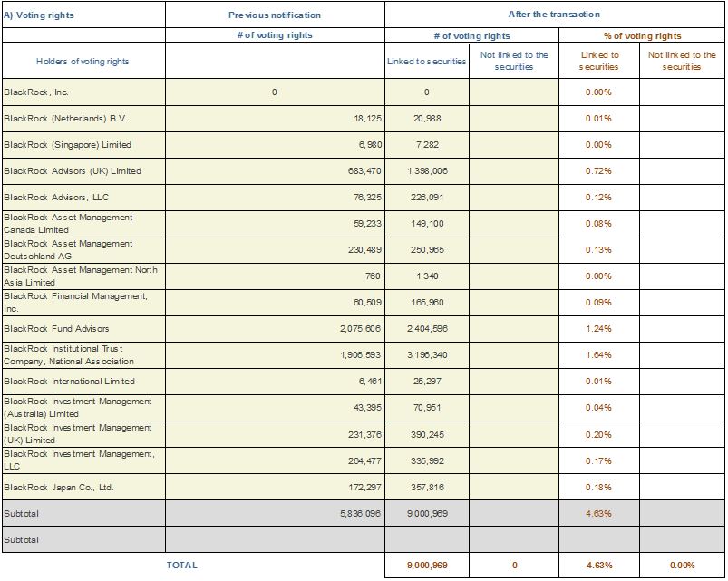Click the 250,965 cell
Image resolution: width=728 pixels, height=581 pixels.
coord(427,249)
